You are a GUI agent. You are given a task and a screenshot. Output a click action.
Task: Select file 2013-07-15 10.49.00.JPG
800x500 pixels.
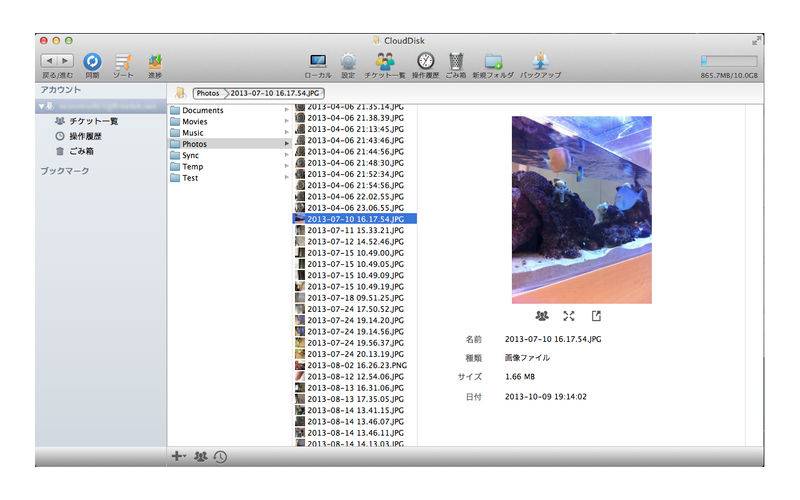355,253
